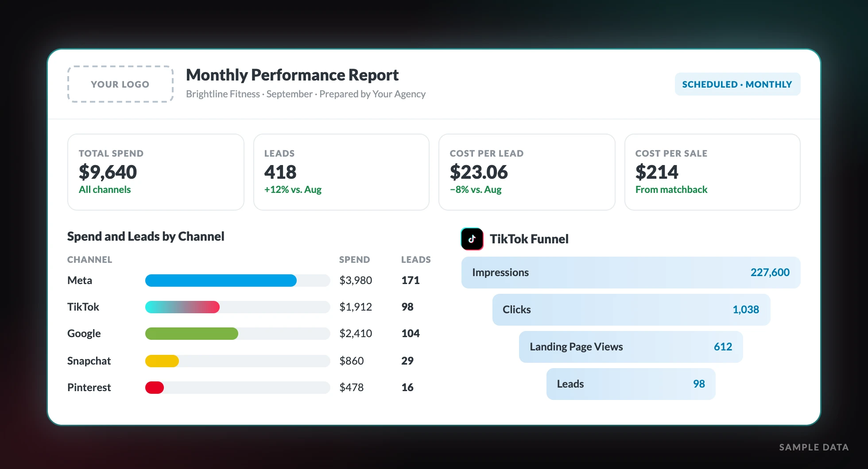
Task: Click the TikTok logo icon
Action: (472, 239)
